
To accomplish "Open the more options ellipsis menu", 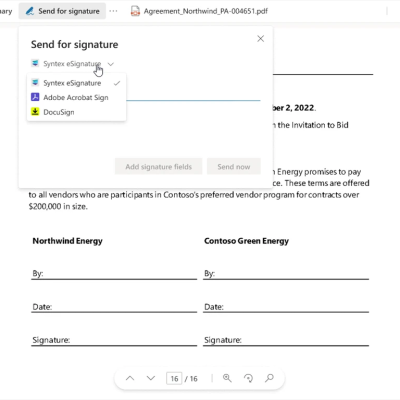I will tap(113, 11).
